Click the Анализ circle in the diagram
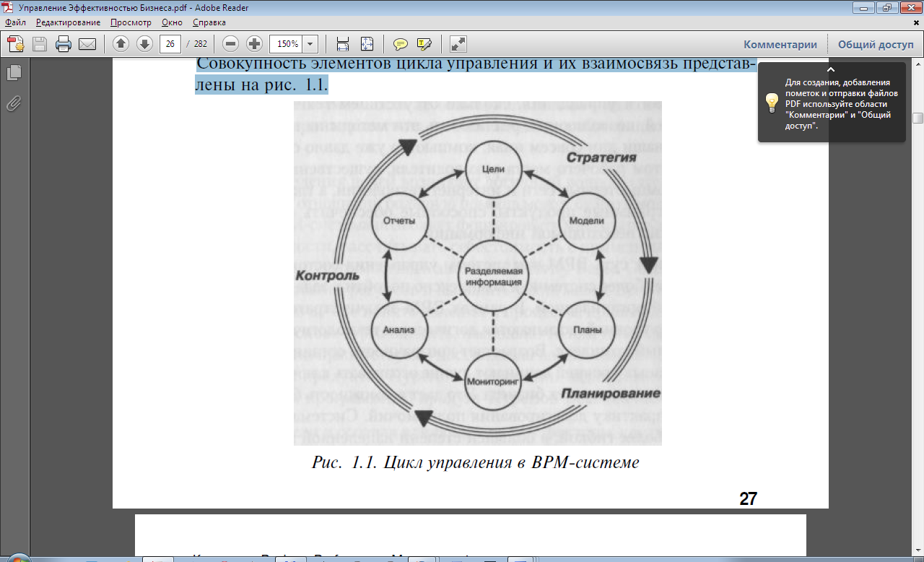 click(x=398, y=329)
